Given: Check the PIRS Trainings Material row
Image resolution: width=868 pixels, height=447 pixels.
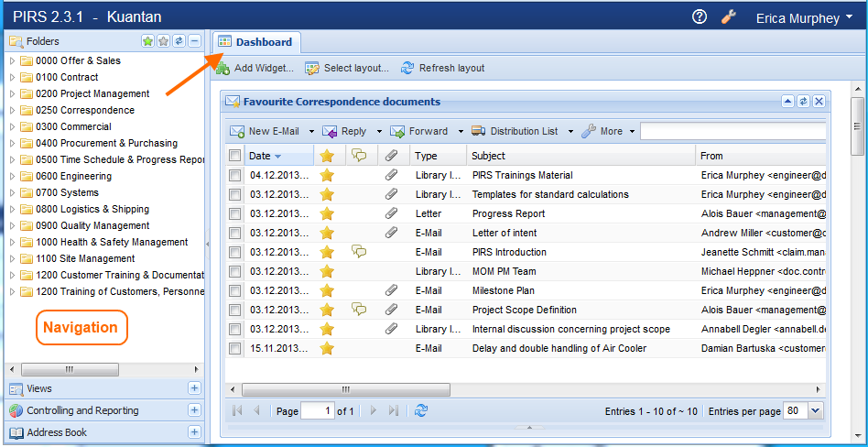Looking at the screenshot, I should 234,176.
